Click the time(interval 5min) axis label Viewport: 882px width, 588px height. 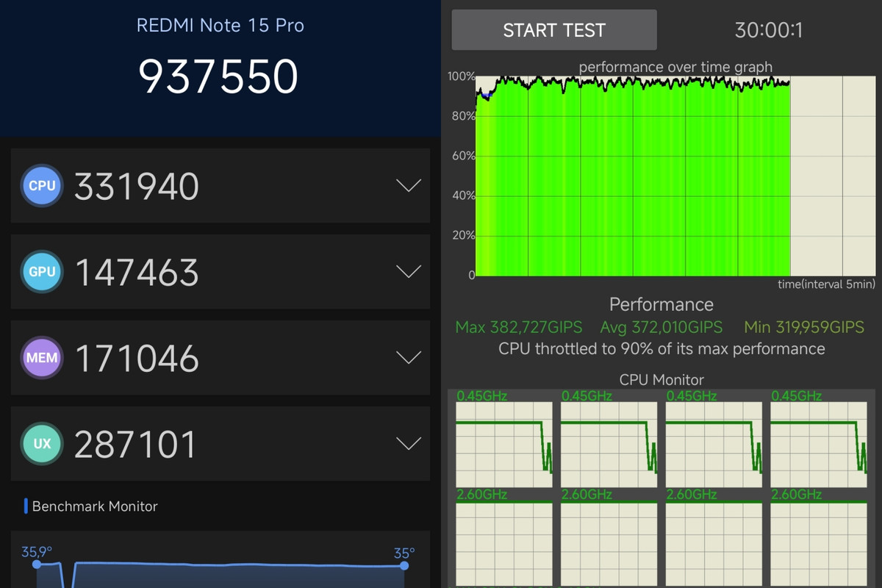(x=827, y=284)
